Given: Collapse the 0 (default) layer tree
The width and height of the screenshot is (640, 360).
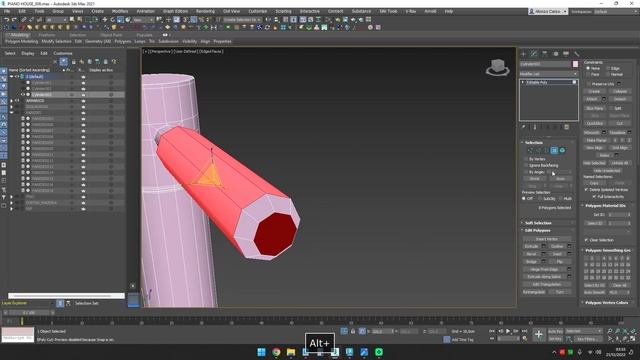Looking at the screenshot, I should [x=11, y=76].
